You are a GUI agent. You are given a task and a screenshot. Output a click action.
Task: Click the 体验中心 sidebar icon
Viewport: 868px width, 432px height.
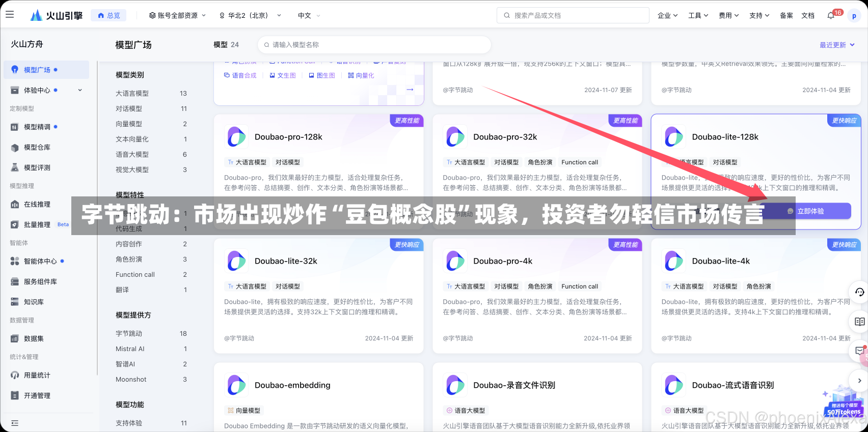click(x=15, y=90)
